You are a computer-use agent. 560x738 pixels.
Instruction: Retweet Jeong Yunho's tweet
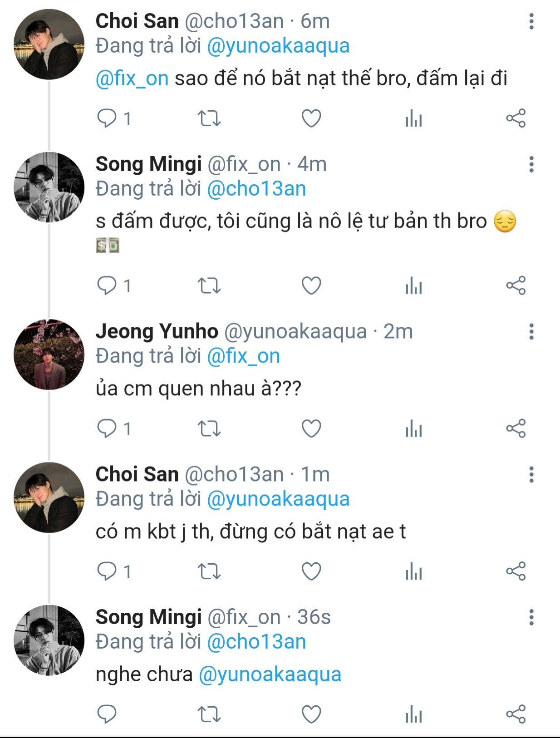[x=209, y=428]
